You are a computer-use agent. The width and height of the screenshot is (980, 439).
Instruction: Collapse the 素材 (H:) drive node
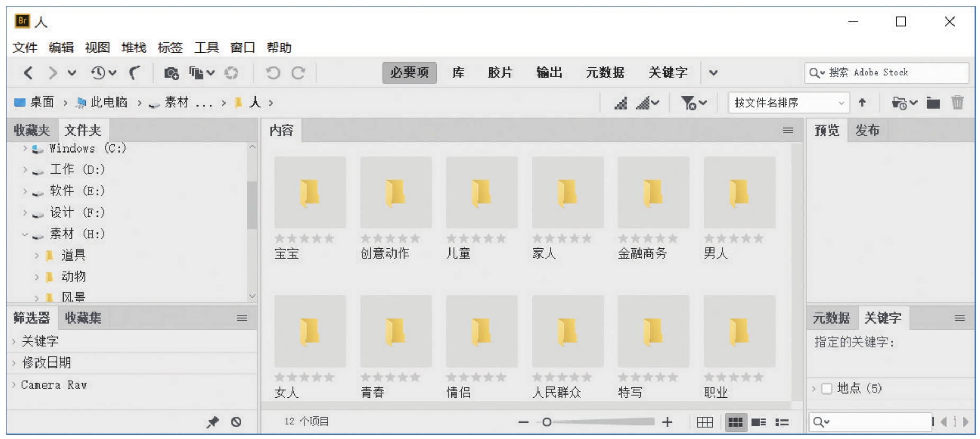click(x=25, y=234)
